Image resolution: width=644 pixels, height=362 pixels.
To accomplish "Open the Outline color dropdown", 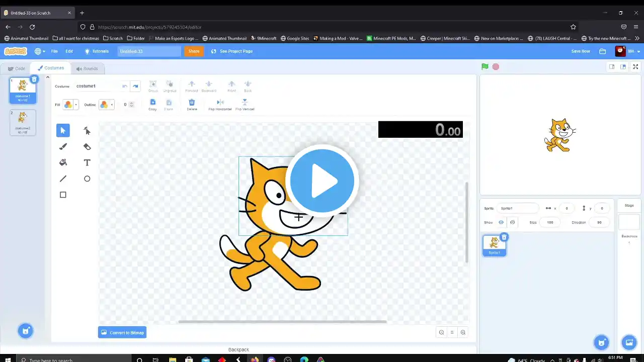I will click(x=106, y=105).
